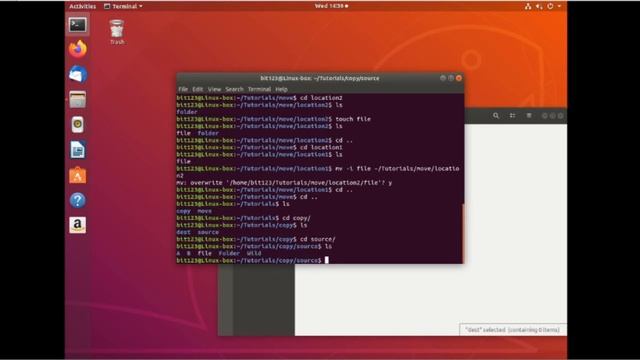Launch Firefox from the dock
This screenshot has width=640, height=360.
coord(78,49)
